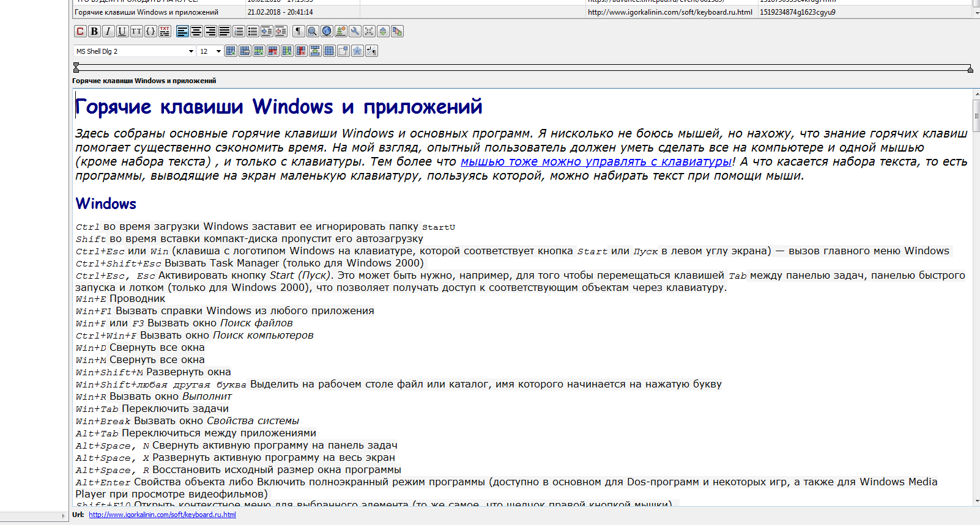
Task: Delete a table row
Action: 273,51
